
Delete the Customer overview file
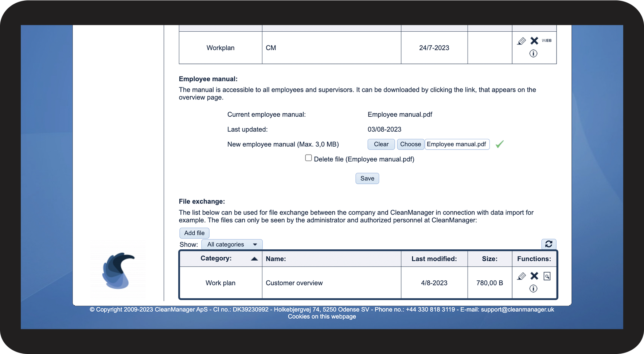click(x=534, y=276)
